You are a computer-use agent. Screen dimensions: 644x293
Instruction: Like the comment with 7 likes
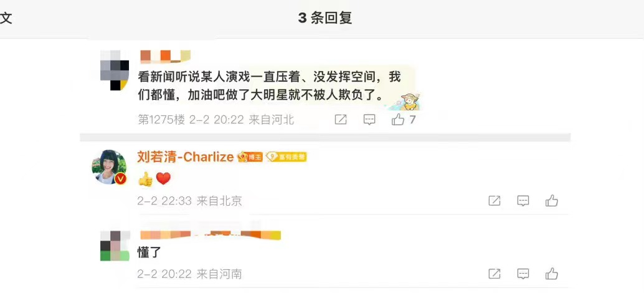click(398, 120)
